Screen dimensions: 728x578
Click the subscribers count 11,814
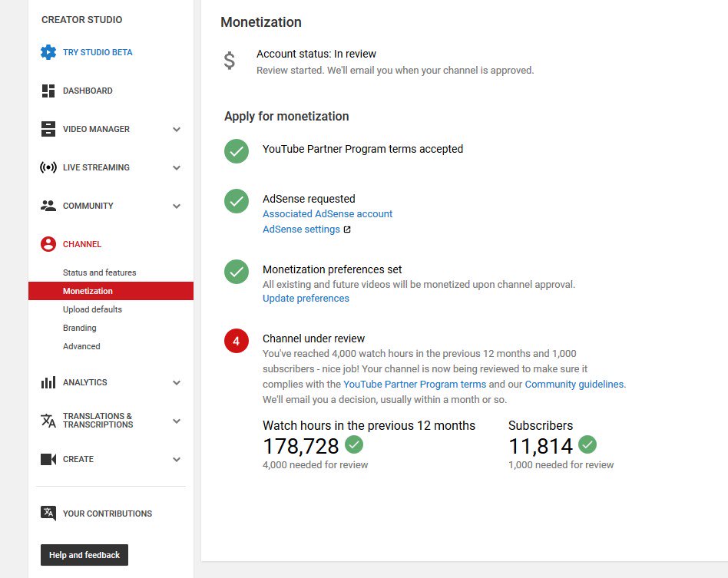[x=541, y=446]
